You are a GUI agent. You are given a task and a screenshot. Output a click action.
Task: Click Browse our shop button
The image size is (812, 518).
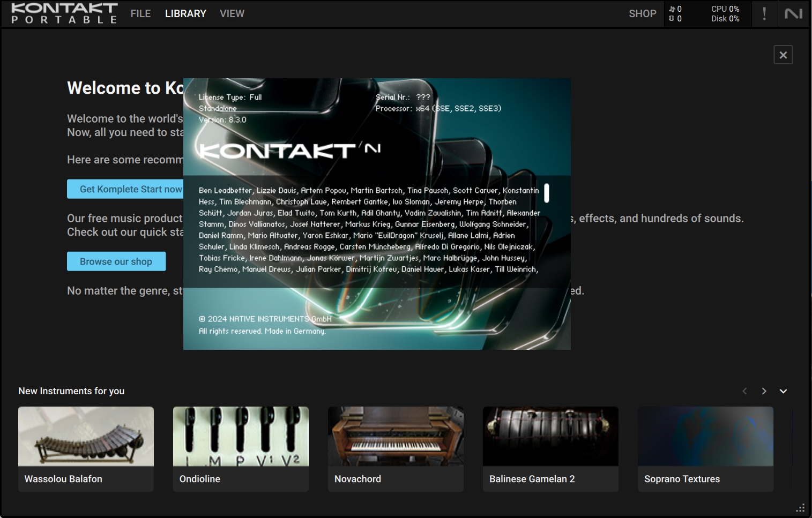click(116, 261)
